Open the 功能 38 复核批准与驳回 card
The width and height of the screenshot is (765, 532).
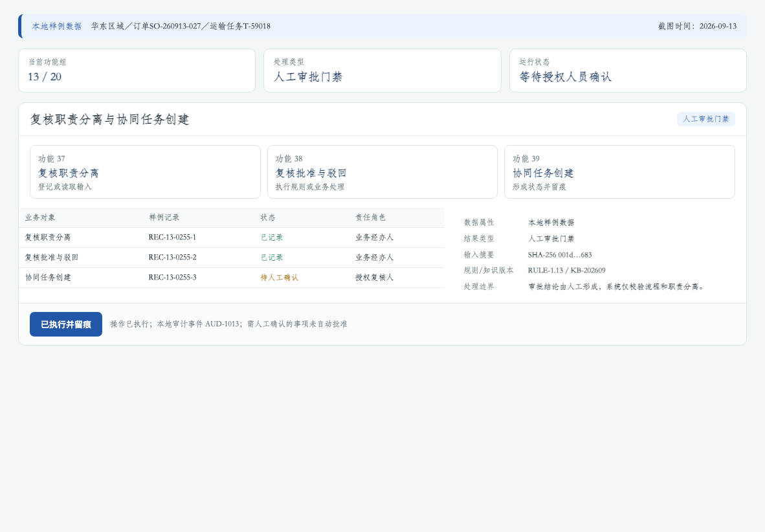point(382,172)
